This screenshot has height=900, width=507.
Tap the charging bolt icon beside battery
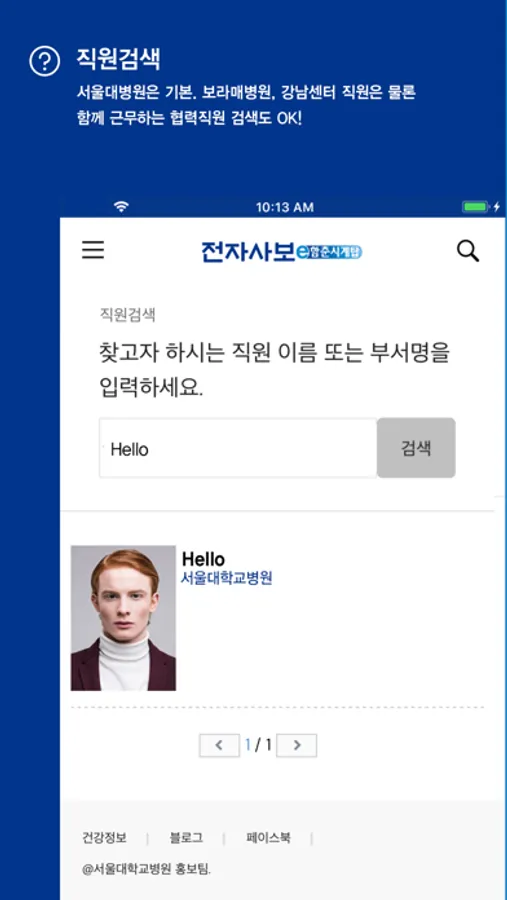point(497,207)
